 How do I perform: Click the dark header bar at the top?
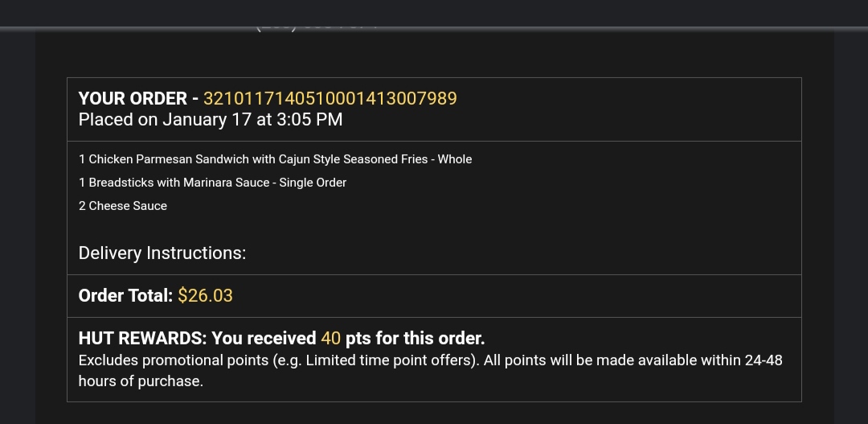point(434,12)
